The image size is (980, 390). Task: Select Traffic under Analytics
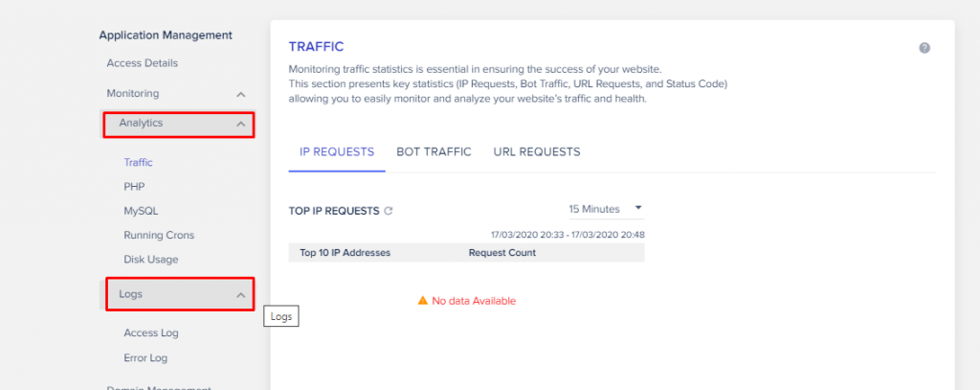click(138, 163)
